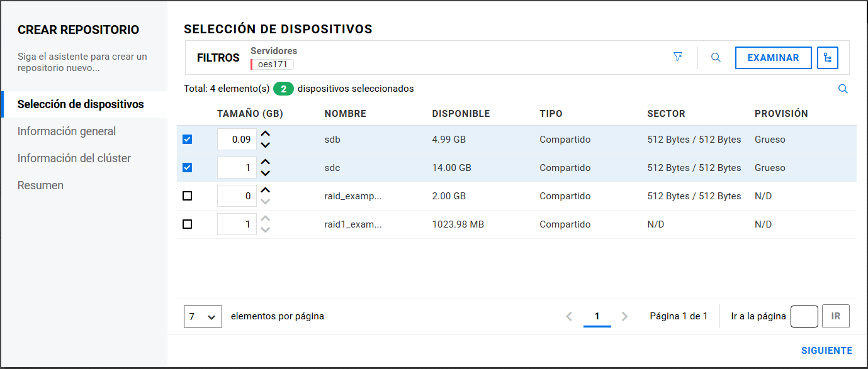Open the tree view icon next to Examinar
The image size is (868, 369).
pos(828,58)
